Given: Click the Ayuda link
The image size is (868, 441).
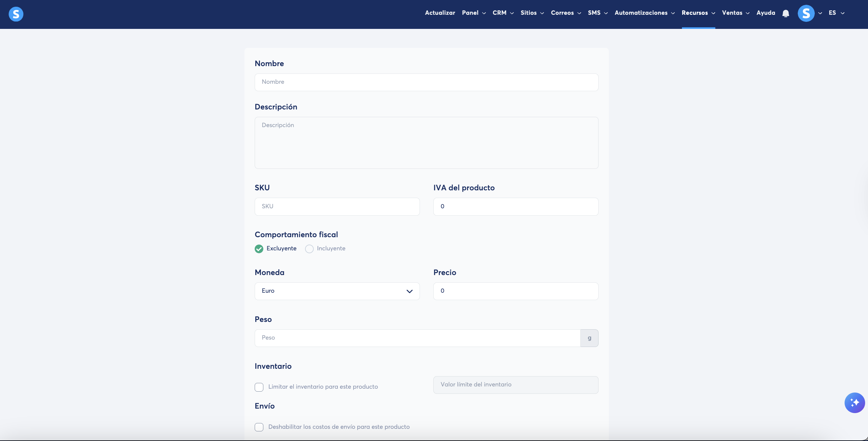Looking at the screenshot, I should click(x=766, y=13).
